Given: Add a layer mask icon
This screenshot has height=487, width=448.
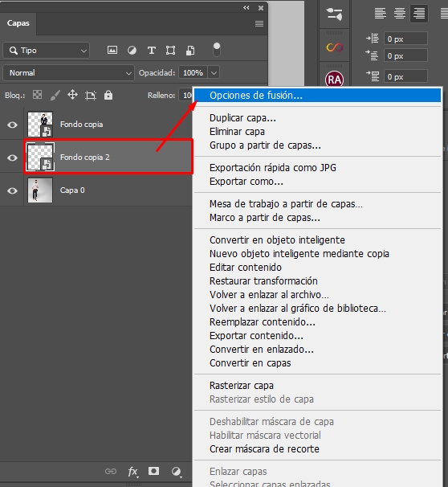Looking at the screenshot, I should click(x=153, y=471).
